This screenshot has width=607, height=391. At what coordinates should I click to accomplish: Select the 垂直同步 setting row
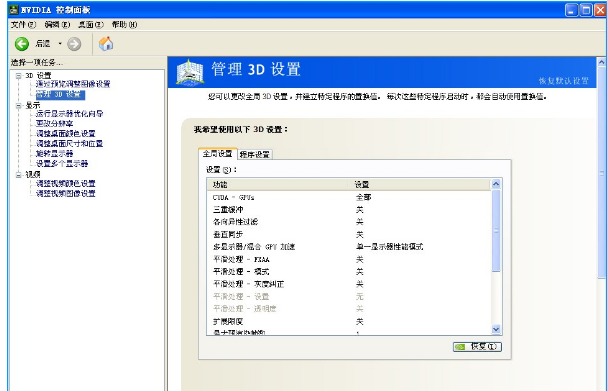349,235
